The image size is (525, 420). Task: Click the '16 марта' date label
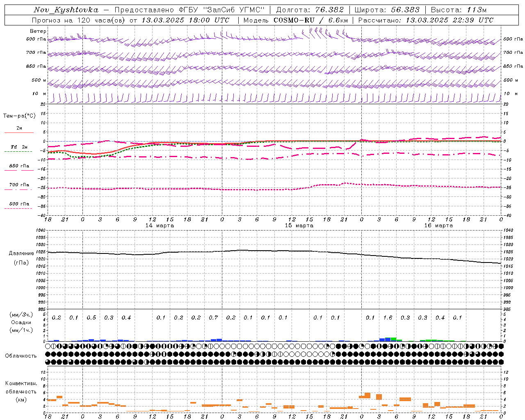(438, 226)
